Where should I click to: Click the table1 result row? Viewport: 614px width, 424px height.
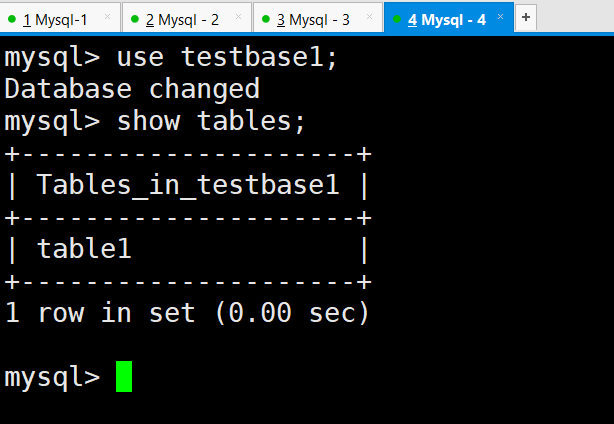click(x=188, y=249)
